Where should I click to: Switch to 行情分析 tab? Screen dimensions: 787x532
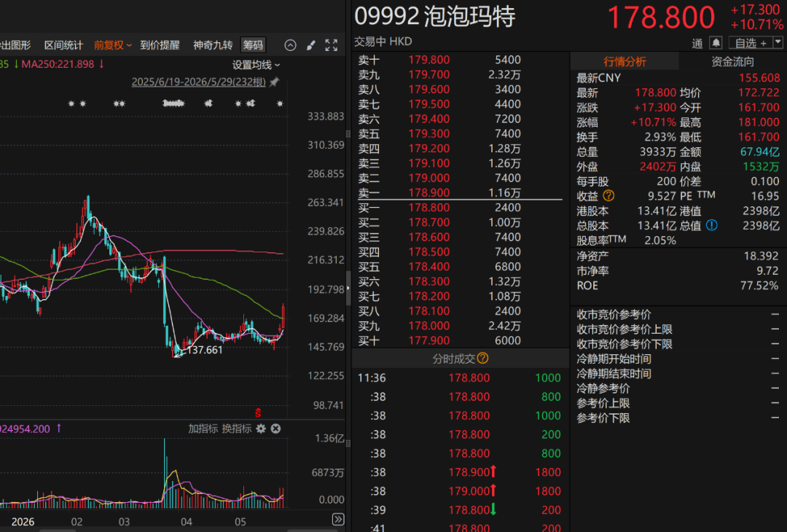click(624, 62)
